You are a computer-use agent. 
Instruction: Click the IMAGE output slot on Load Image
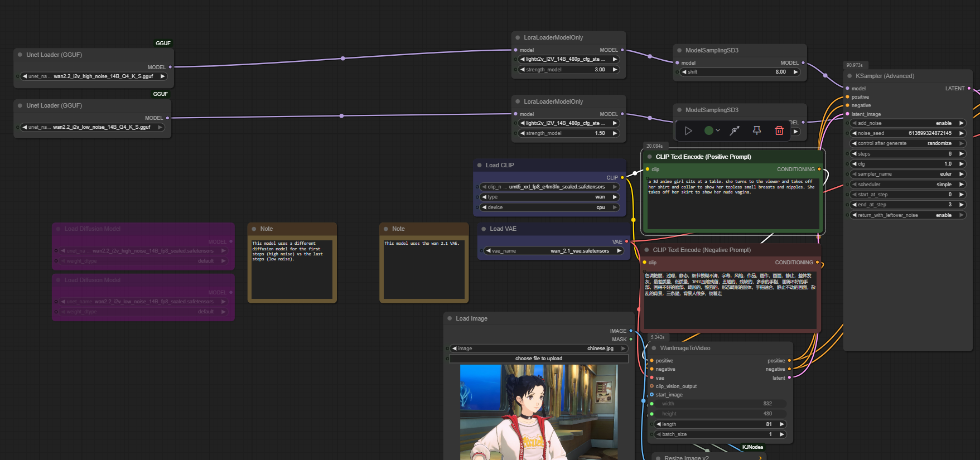pyautogui.click(x=631, y=331)
